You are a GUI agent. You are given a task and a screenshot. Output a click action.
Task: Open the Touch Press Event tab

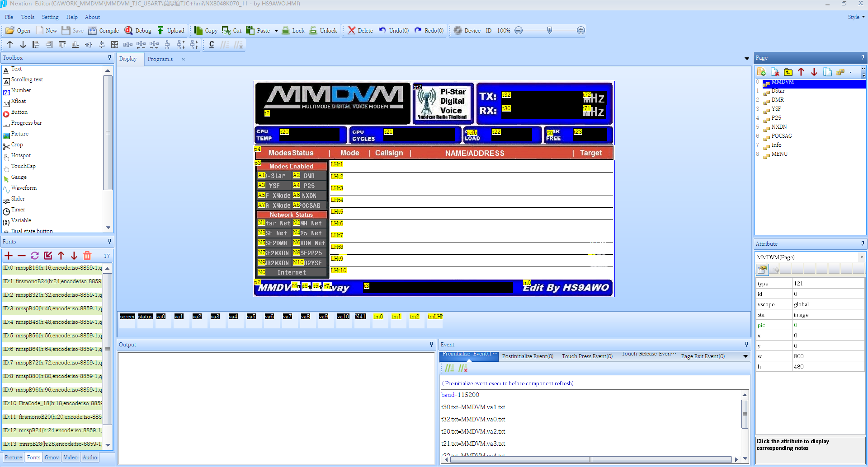587,356
